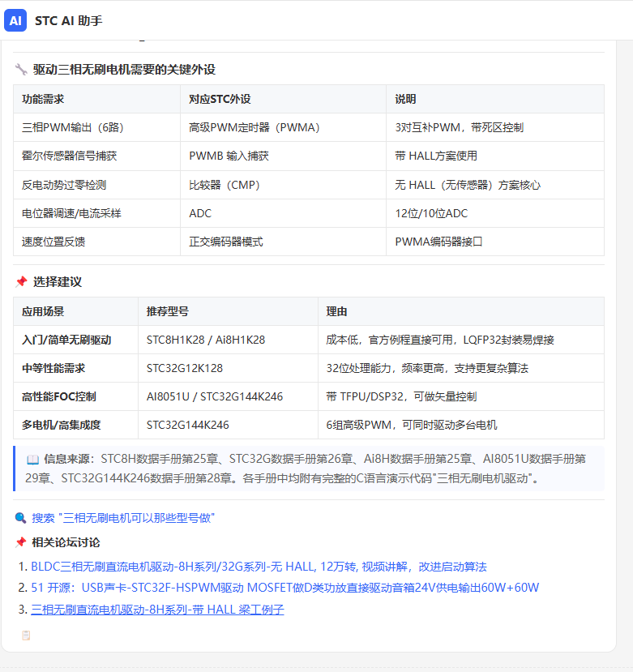Click the pushpin icon beside 选择建议
Viewport: 633px width, 672px height.
[21, 281]
